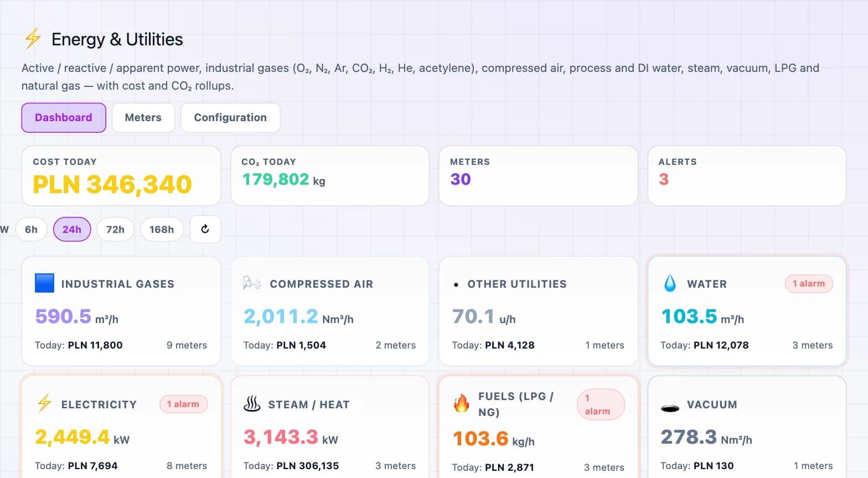Click the 3,143.3 kW steam reading
The width and height of the screenshot is (868, 478).
click(x=291, y=437)
